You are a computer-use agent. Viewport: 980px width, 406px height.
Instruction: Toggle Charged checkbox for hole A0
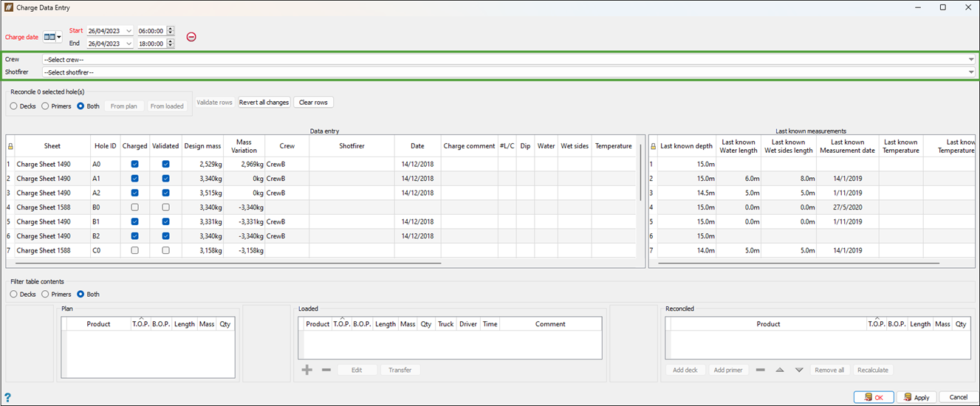click(x=134, y=164)
